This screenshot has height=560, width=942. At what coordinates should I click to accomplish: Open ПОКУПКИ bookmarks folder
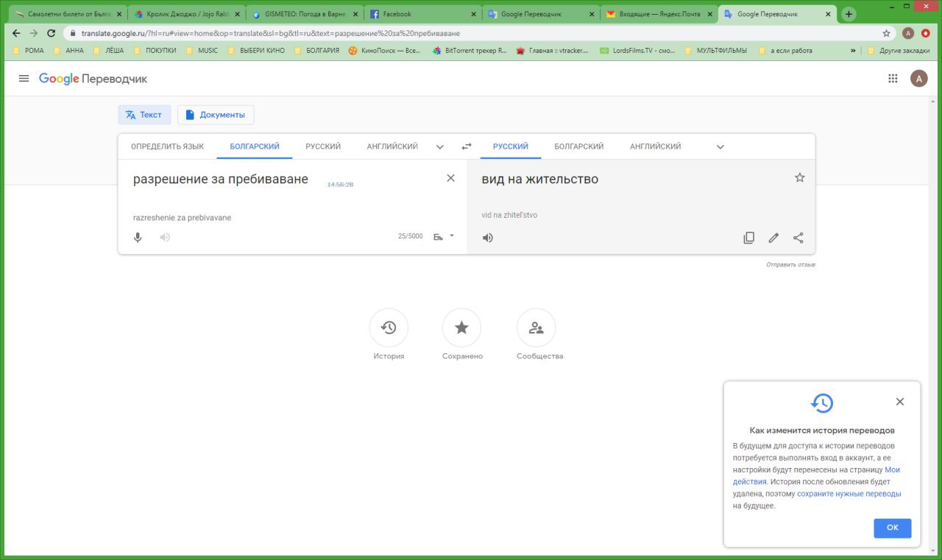(155, 51)
